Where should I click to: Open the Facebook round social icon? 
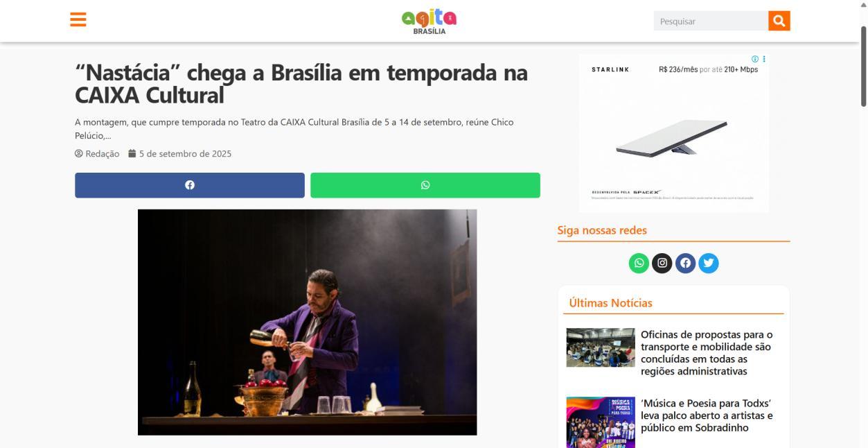685,263
